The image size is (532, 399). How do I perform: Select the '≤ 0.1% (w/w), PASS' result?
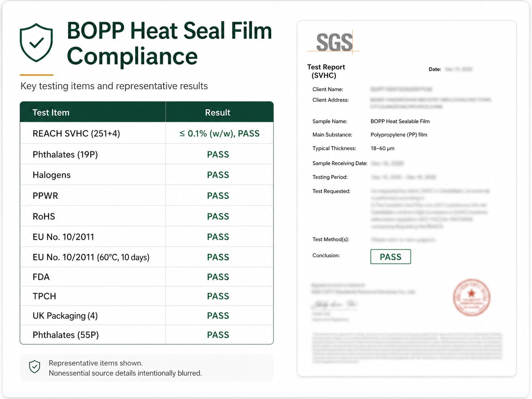(219, 134)
